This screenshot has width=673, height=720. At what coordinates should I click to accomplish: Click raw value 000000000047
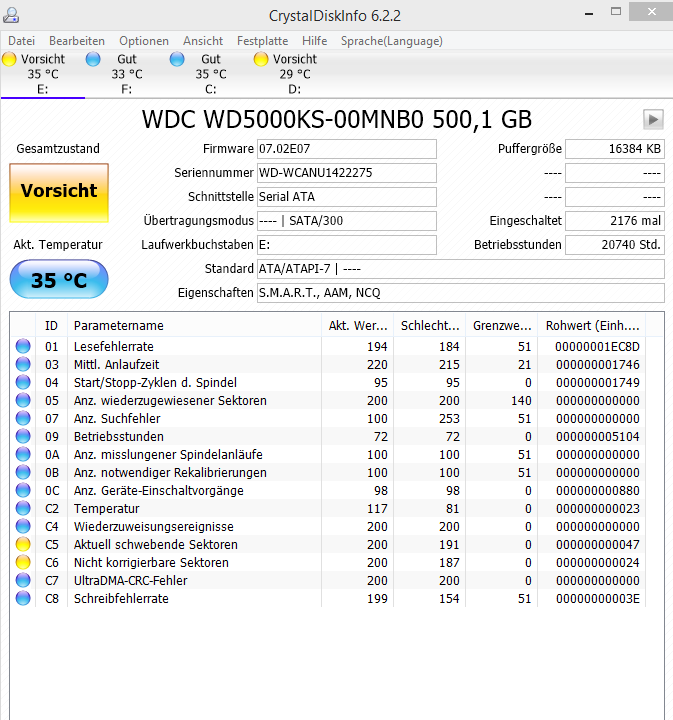tap(598, 545)
